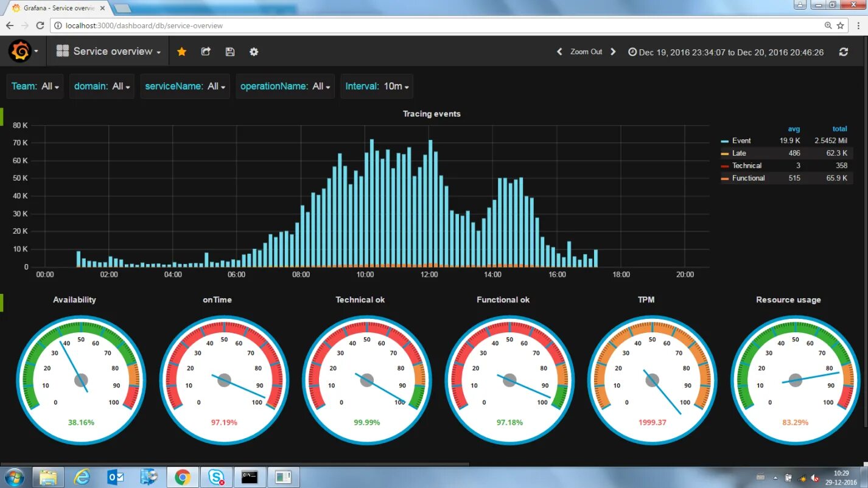Click the Zoom Out button
868x488 pixels.
point(586,52)
